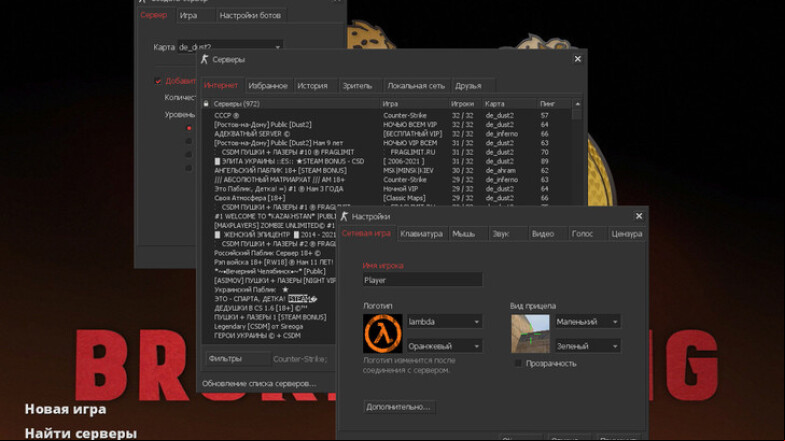This screenshot has width=785, height=441.
Task: Open the Клавиатура settings tab
Action: coord(422,234)
